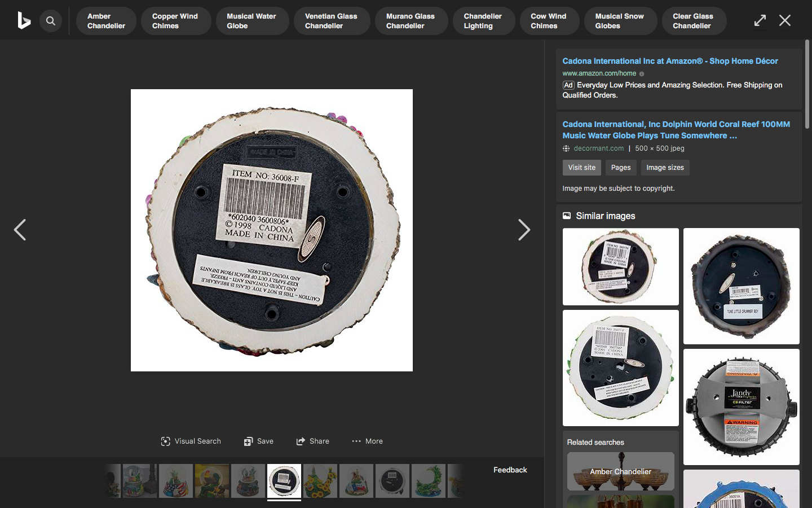Viewport: 812px width, 508px height.
Task: Click the Visit site button
Action: click(x=581, y=168)
